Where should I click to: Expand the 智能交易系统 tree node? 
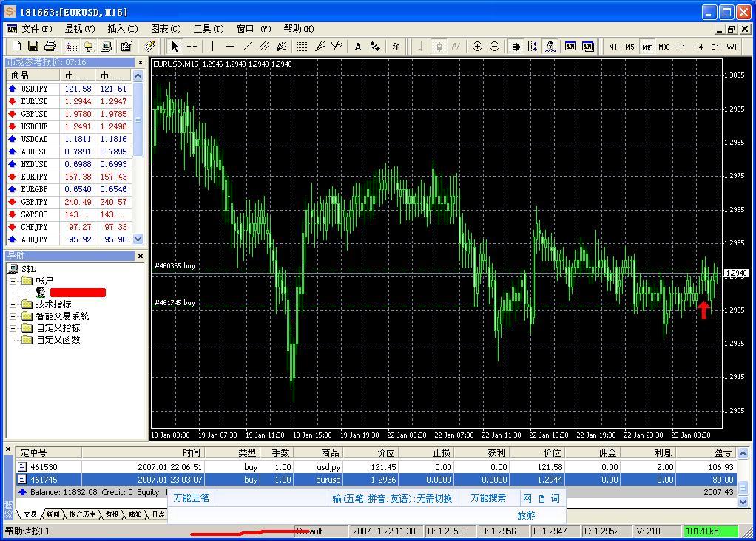(x=13, y=316)
